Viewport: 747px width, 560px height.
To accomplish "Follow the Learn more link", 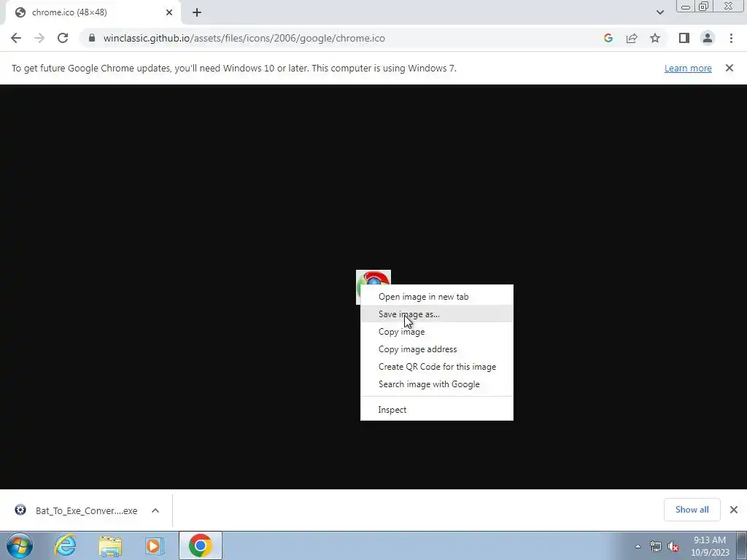I will coord(688,68).
